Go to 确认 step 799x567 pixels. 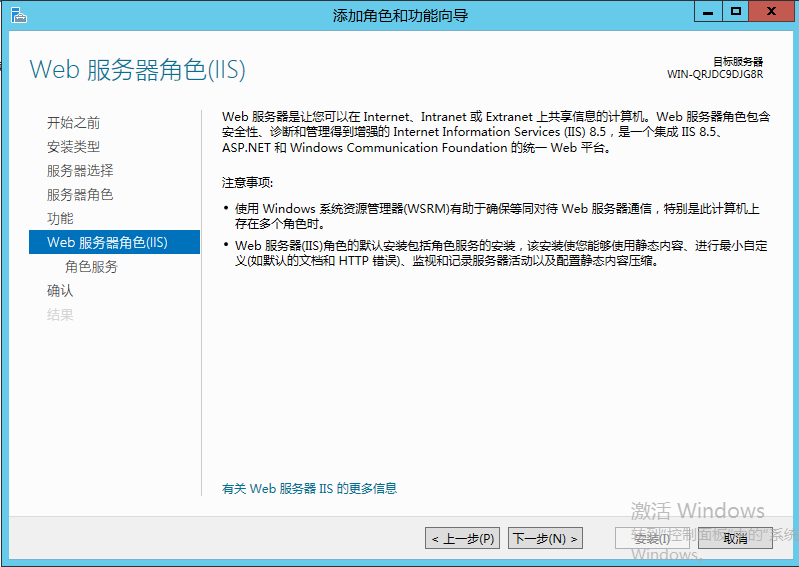[60, 290]
